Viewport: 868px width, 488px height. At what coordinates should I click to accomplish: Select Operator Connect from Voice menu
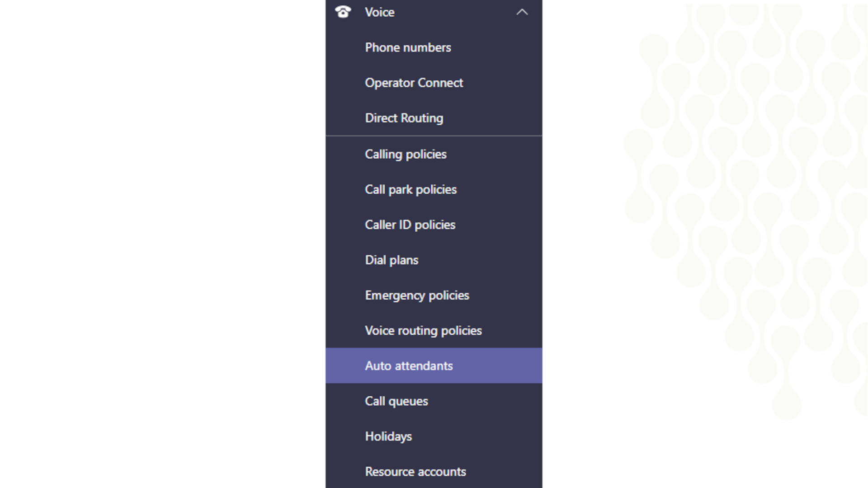(x=414, y=83)
